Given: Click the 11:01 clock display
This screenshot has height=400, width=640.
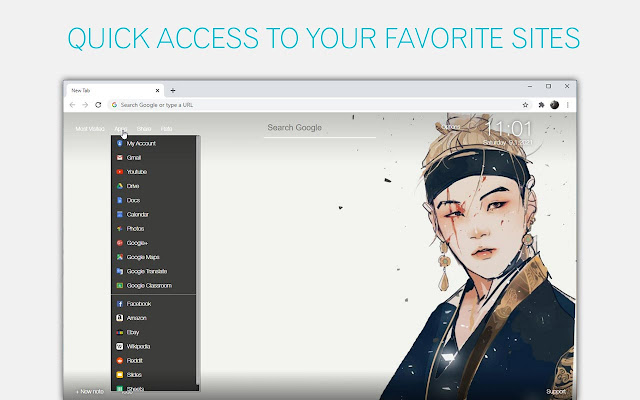Looking at the screenshot, I should 509,129.
